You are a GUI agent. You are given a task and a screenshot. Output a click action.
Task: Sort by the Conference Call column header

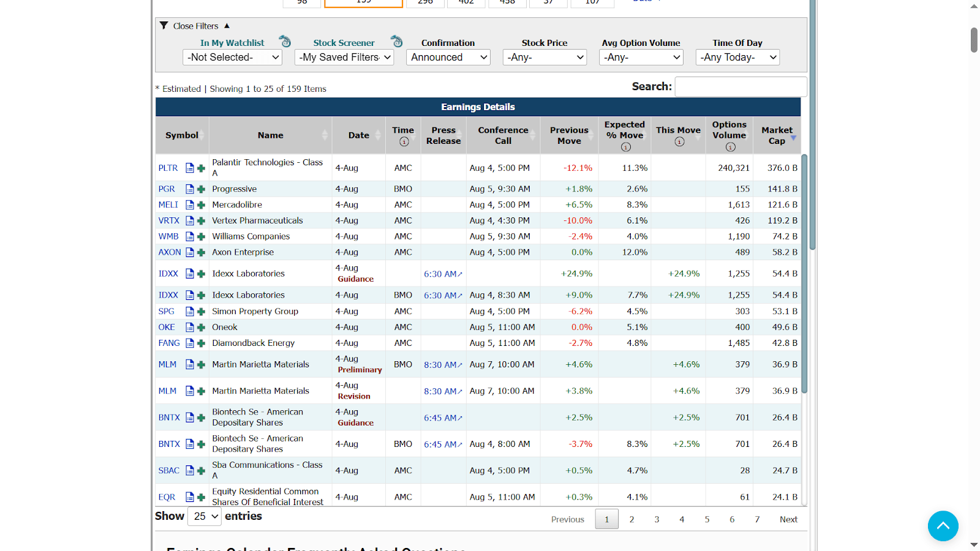(503, 135)
